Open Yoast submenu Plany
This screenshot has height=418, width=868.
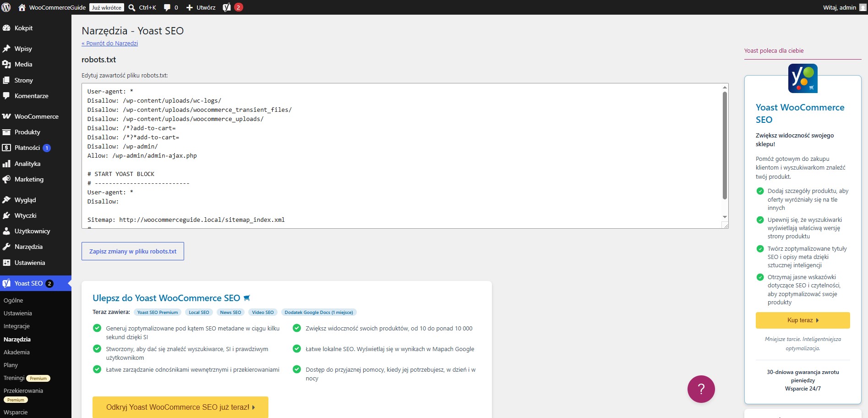pyautogui.click(x=11, y=365)
